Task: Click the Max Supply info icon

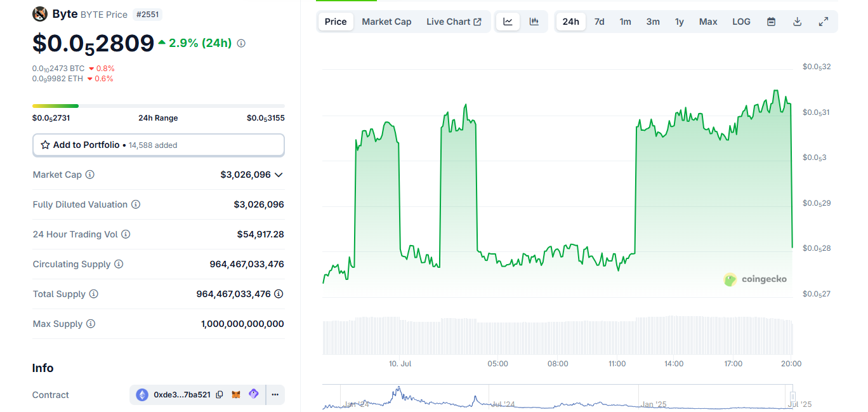Action: [x=91, y=324]
